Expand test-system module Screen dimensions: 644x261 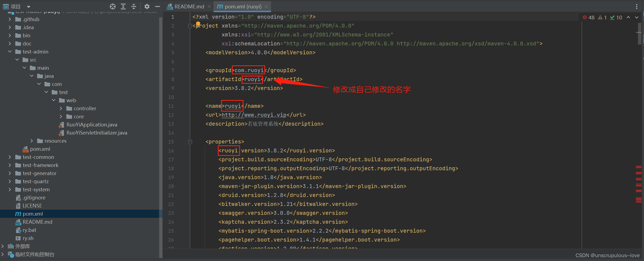(10, 189)
